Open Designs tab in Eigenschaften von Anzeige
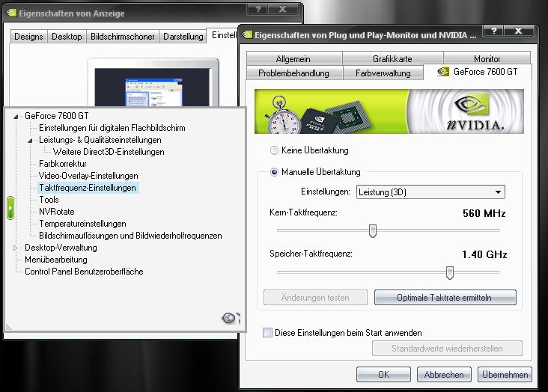Screen dimensions: 548x392 tap(28, 37)
